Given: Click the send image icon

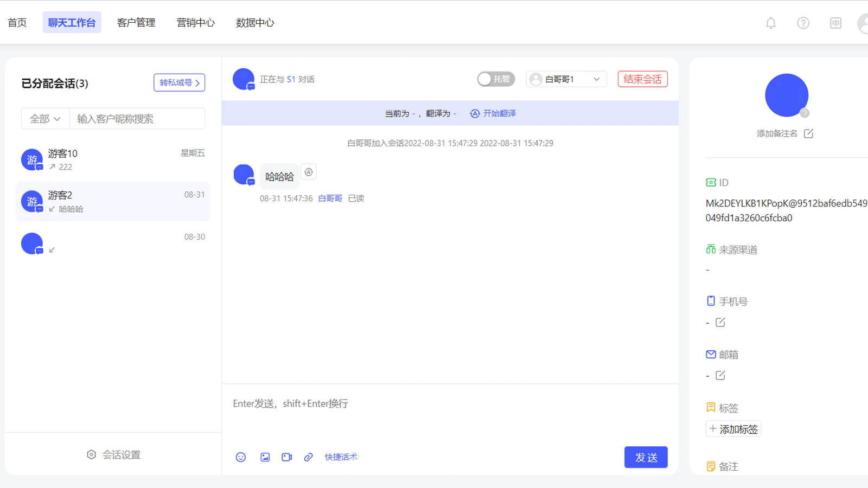Looking at the screenshot, I should coord(265,457).
